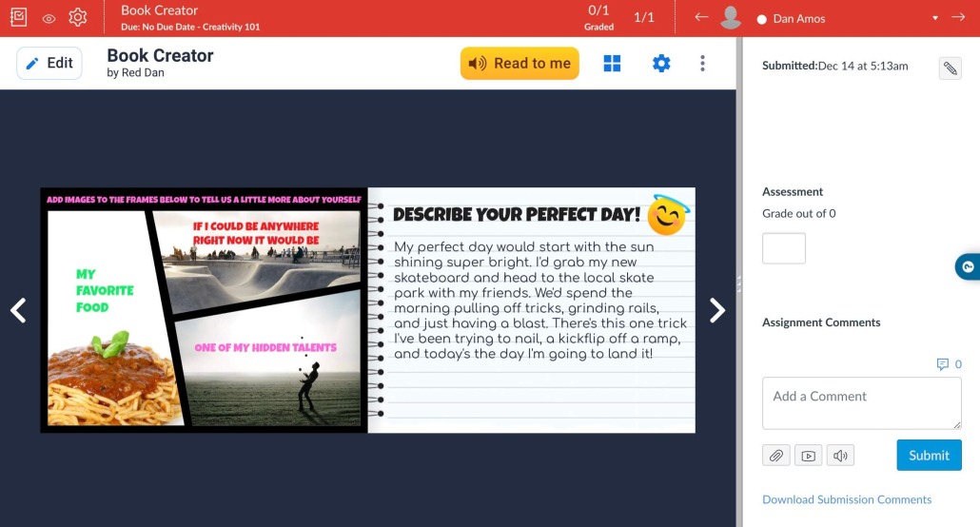Open speech recognition comment icon

click(x=840, y=456)
